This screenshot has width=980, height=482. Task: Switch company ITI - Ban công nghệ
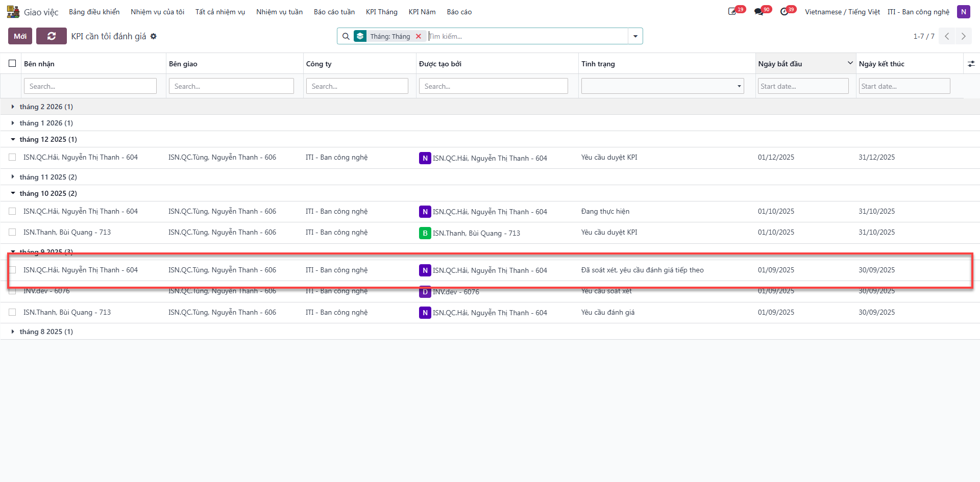(x=918, y=12)
